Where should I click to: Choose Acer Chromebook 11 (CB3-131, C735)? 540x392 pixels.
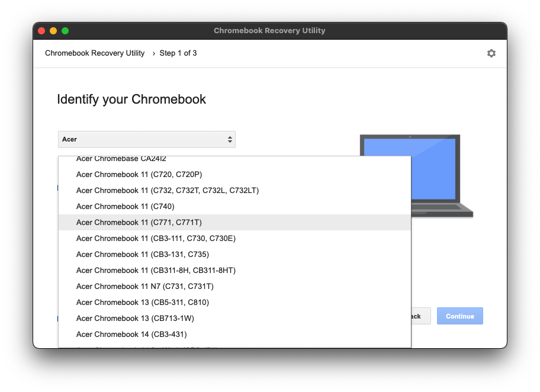(x=234, y=254)
